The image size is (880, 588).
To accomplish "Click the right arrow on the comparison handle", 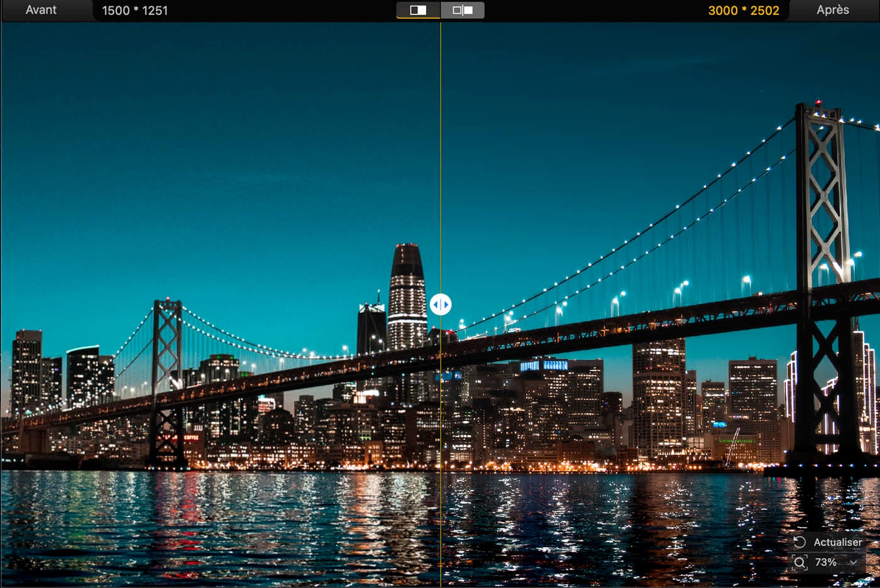I will 446,305.
